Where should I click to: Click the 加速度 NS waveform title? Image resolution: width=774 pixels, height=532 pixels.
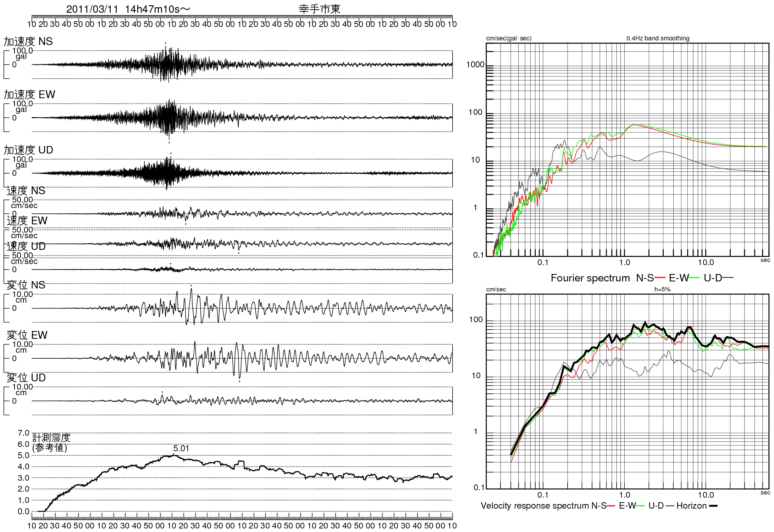28,41
